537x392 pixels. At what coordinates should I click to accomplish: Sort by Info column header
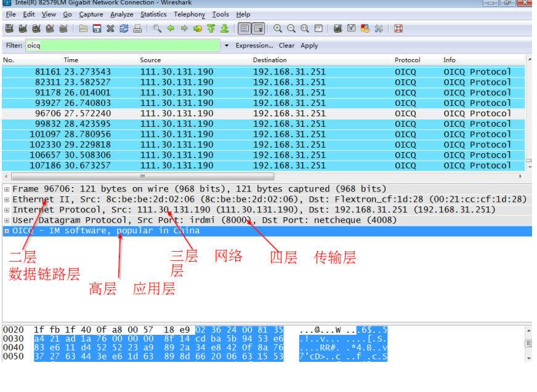[x=483, y=60]
